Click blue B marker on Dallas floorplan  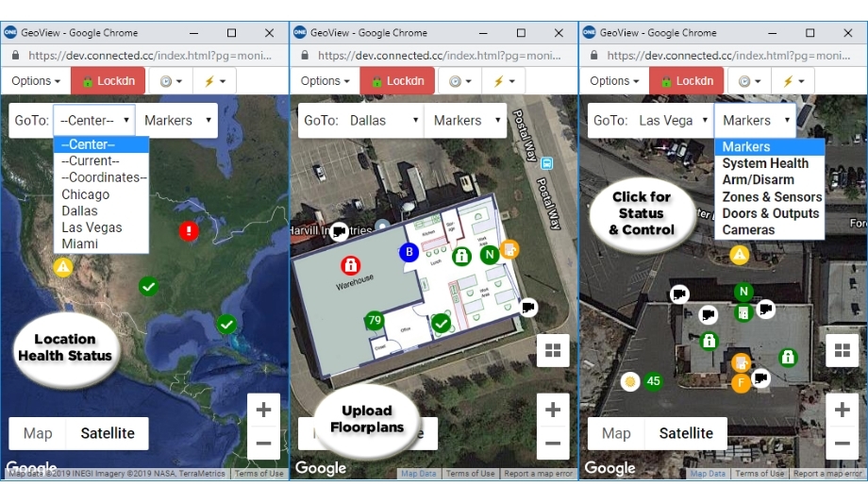tap(409, 252)
